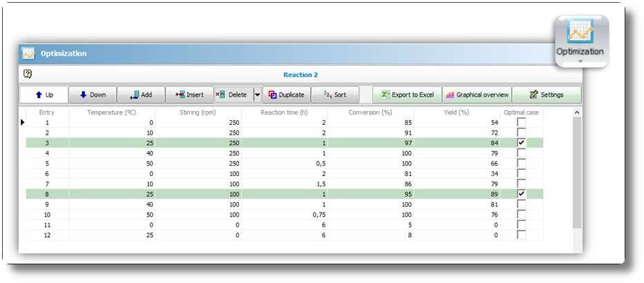Image resolution: width=644 pixels, height=283 pixels.
Task: Delete the selected entry
Action: click(x=234, y=95)
